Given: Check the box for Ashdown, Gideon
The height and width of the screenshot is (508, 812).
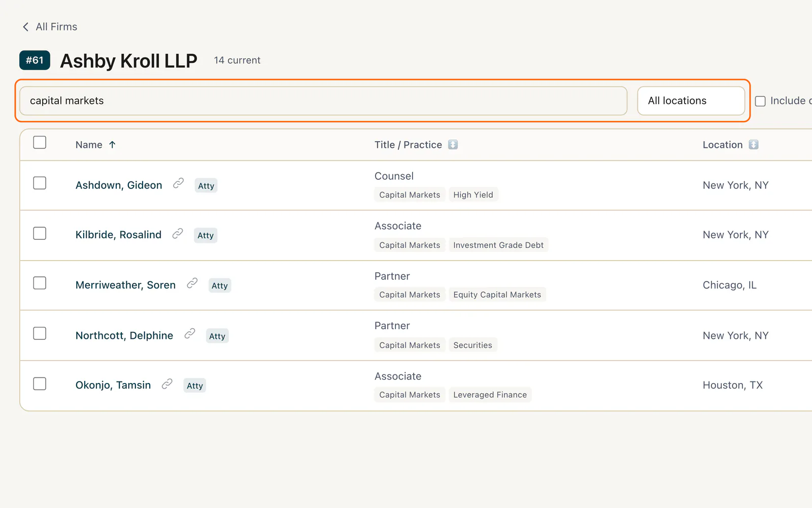Looking at the screenshot, I should 40,183.
